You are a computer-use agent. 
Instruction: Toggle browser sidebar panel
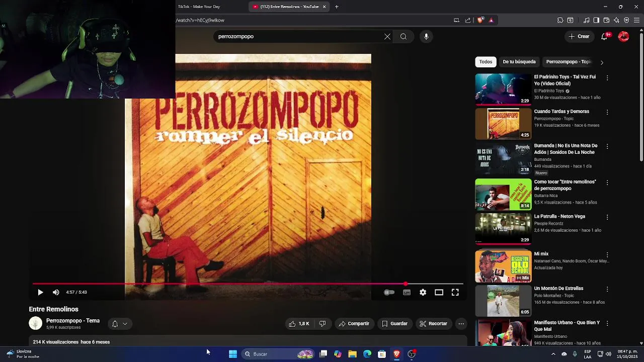pyautogui.click(x=596, y=20)
